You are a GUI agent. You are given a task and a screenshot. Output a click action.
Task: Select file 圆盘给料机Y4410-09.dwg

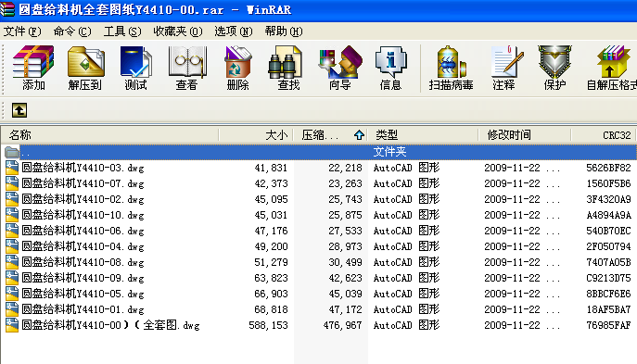83,278
